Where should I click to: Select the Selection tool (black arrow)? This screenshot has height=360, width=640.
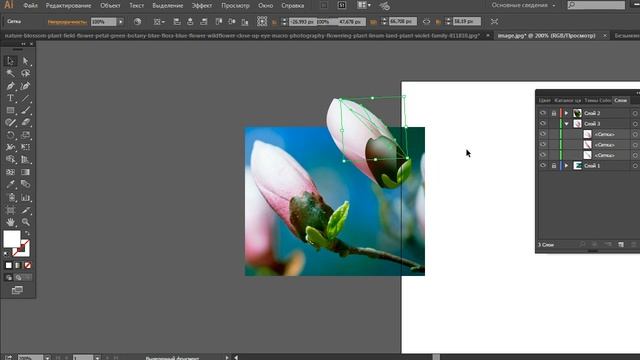[10, 61]
